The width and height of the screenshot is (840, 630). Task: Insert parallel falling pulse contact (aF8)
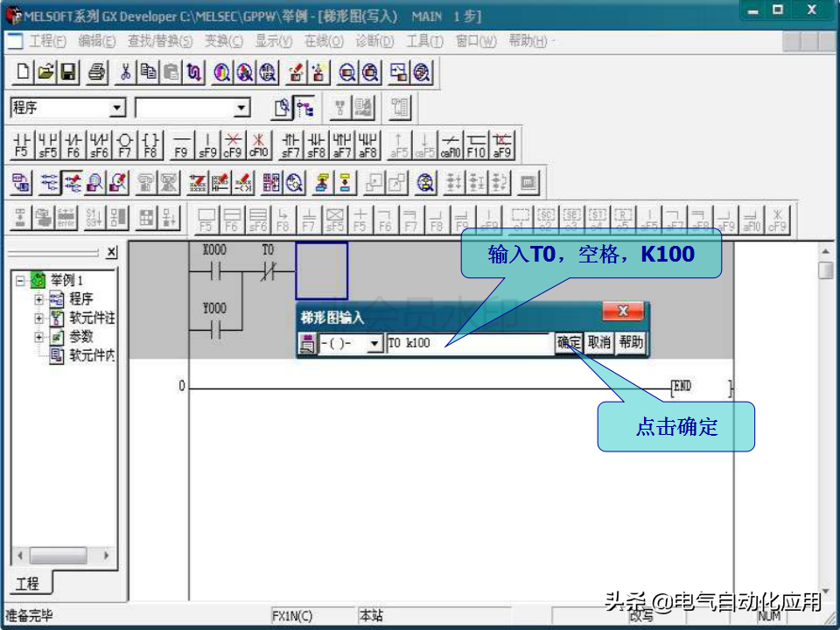[x=367, y=145]
